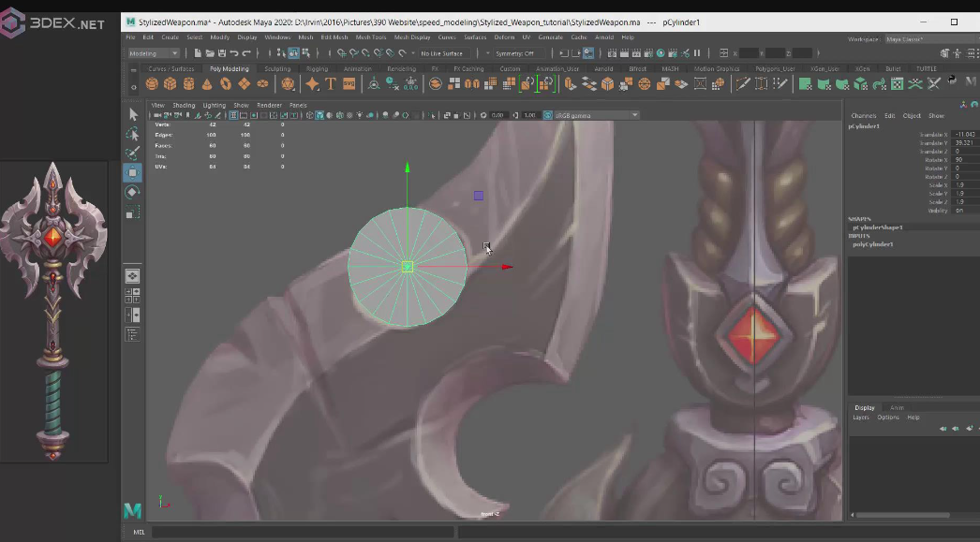Select the Move tool in the toolbox
This screenshot has height=542, width=980.
tap(132, 172)
